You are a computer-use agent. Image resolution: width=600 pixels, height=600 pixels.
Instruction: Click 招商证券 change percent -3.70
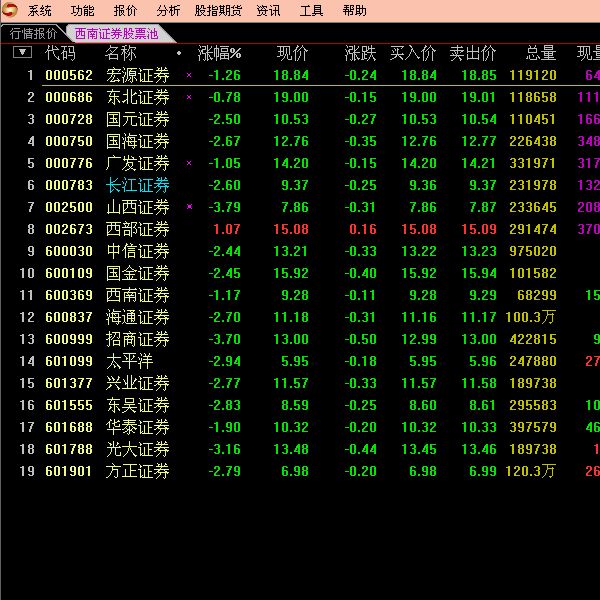click(224, 339)
